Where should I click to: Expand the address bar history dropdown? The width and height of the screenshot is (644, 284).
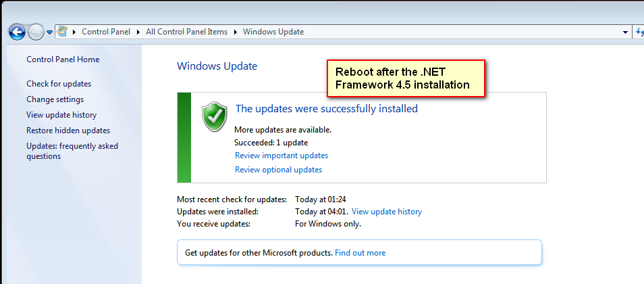[625, 32]
